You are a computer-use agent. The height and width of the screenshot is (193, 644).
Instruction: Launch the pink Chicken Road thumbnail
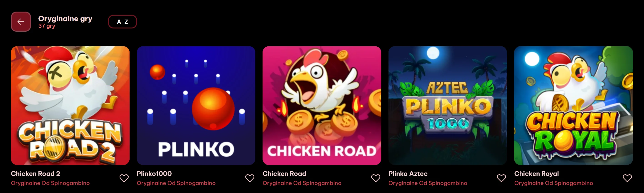pyautogui.click(x=322, y=105)
